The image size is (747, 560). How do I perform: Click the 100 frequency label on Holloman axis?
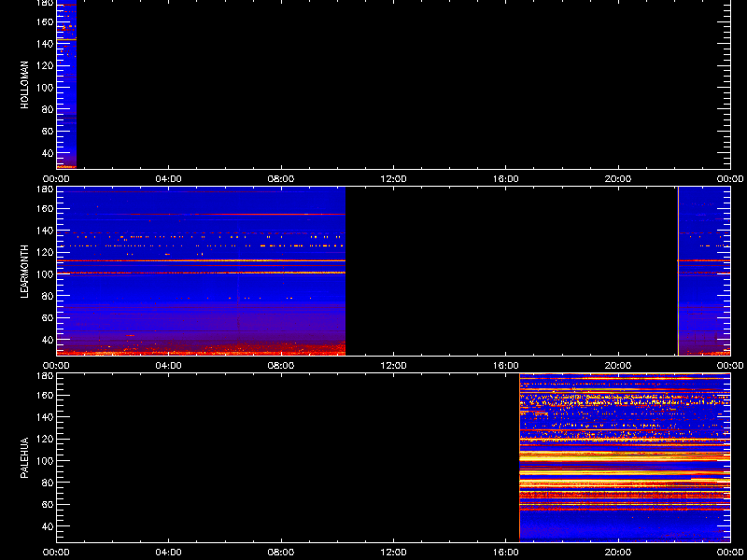click(45, 88)
